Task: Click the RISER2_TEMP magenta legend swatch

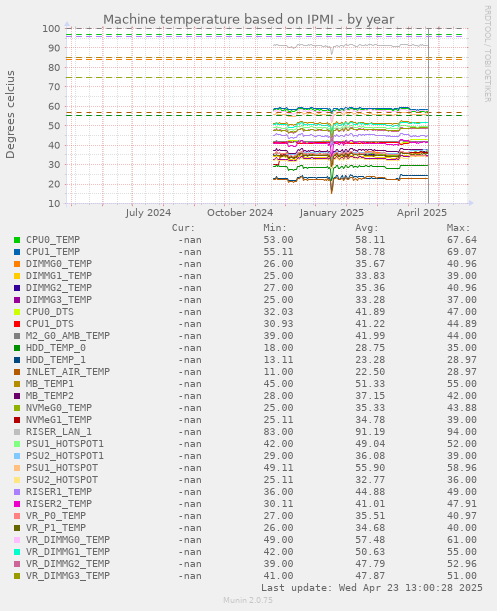Action: 17,504
